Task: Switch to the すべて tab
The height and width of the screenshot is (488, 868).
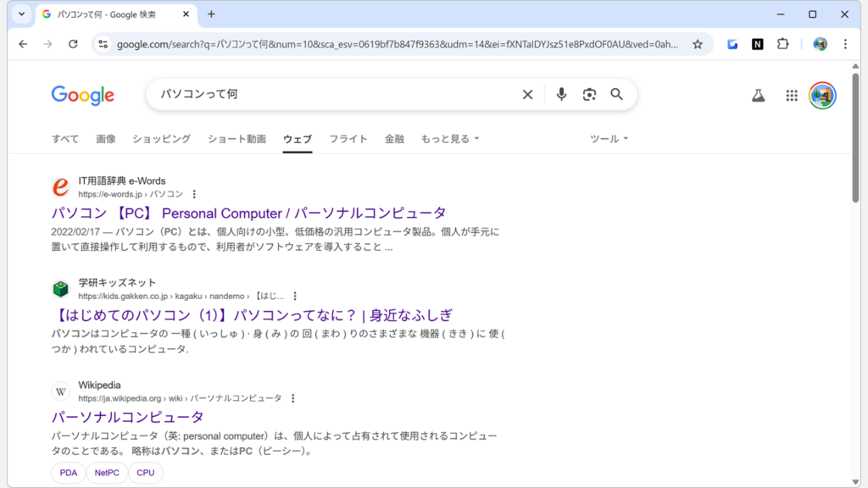Action: point(65,139)
